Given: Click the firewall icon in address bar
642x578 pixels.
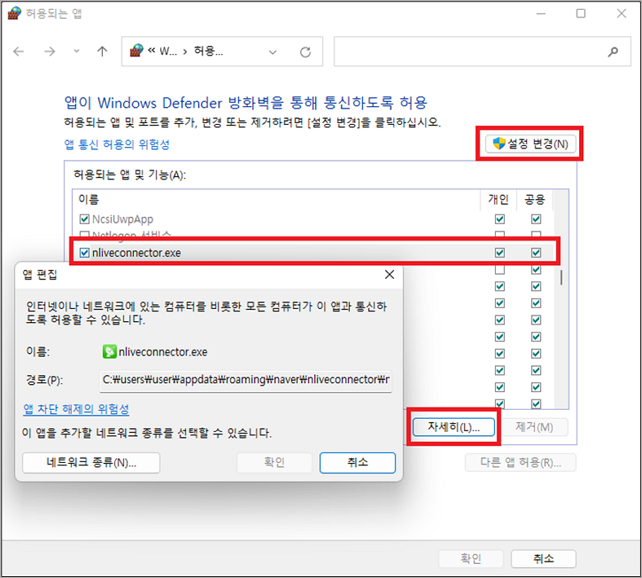Looking at the screenshot, I should coord(136,51).
